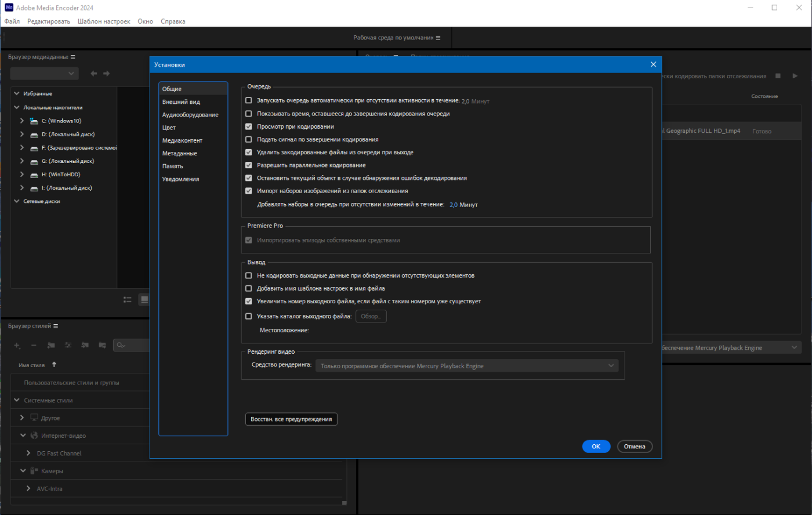
Task: Click 'Восстан. все предупреждения' button
Action: tap(291, 419)
